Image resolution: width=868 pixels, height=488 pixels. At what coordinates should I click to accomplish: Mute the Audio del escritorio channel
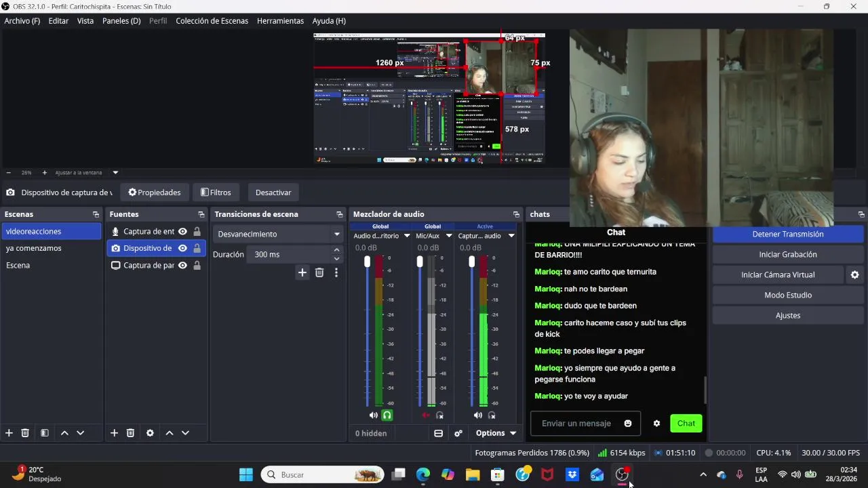374,415
